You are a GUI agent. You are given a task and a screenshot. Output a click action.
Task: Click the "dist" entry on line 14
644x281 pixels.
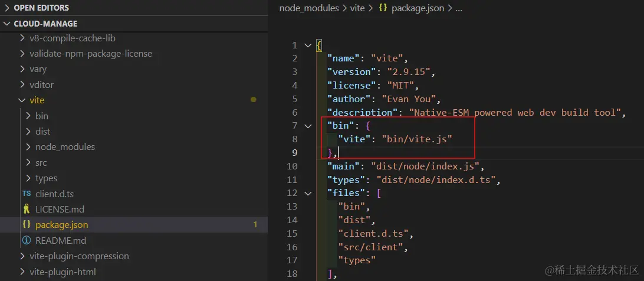pos(354,220)
